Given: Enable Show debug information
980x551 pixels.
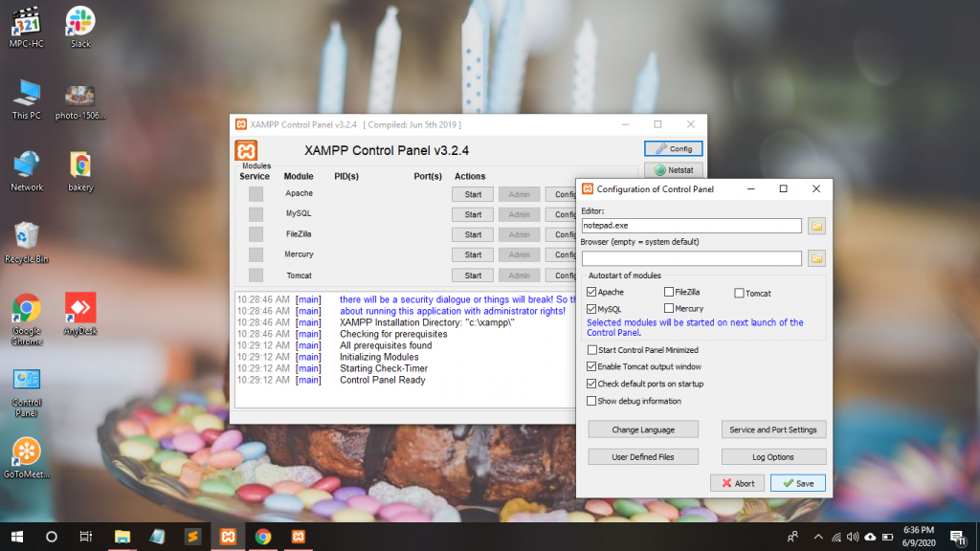Looking at the screenshot, I should [591, 401].
